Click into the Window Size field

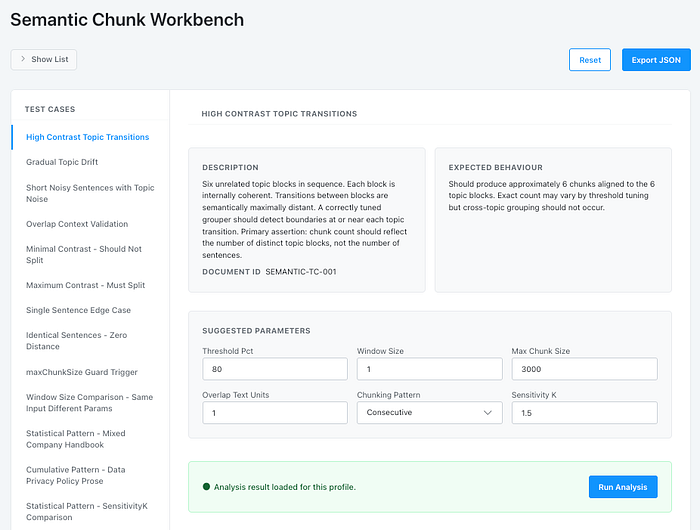point(429,369)
